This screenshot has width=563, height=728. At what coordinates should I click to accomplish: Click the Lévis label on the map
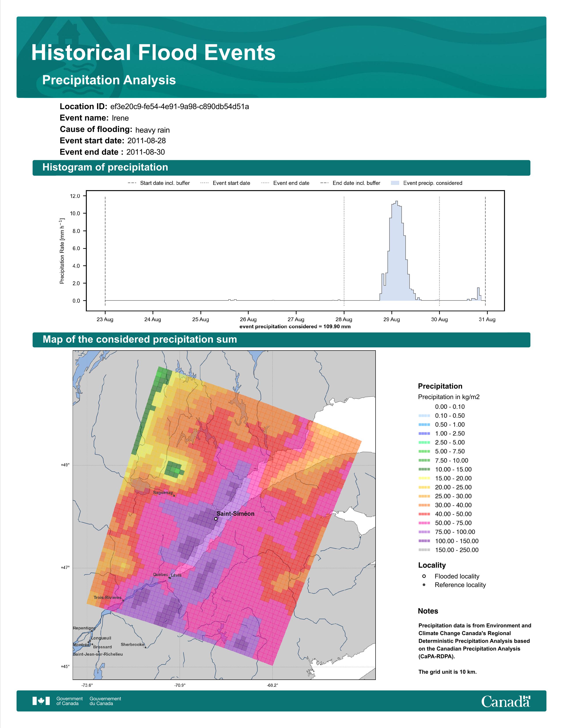point(176,575)
